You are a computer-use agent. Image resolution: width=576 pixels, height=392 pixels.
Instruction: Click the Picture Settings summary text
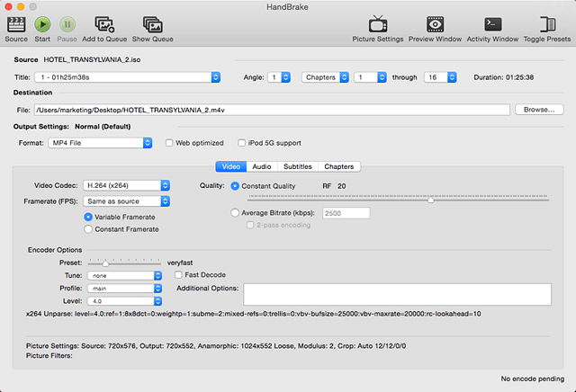click(216, 346)
